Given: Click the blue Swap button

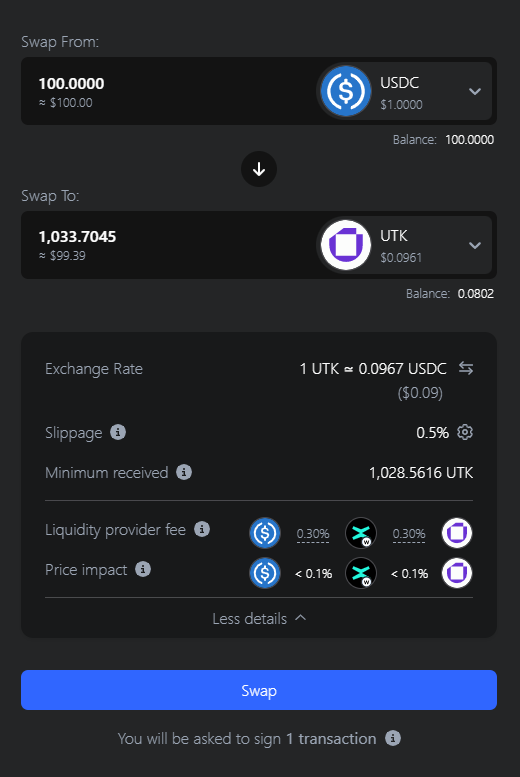Looking at the screenshot, I should tap(259, 690).
